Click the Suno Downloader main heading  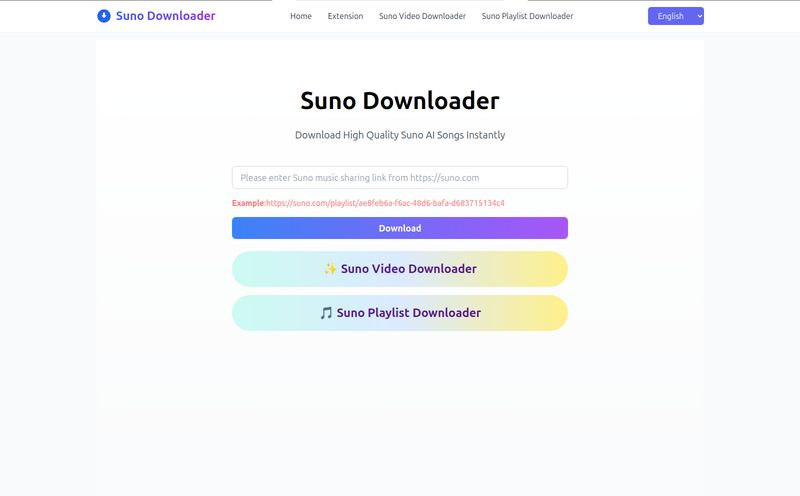point(399,101)
